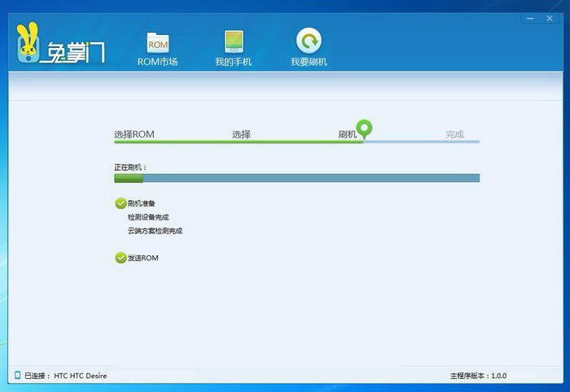Select the 刷机 step label
This screenshot has width=570, height=392.
pyautogui.click(x=347, y=134)
